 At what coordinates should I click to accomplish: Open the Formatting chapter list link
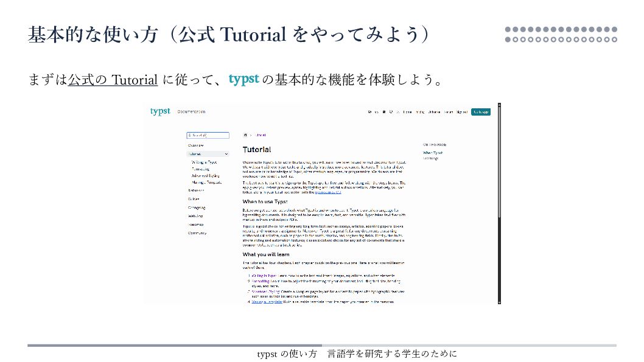261,281
